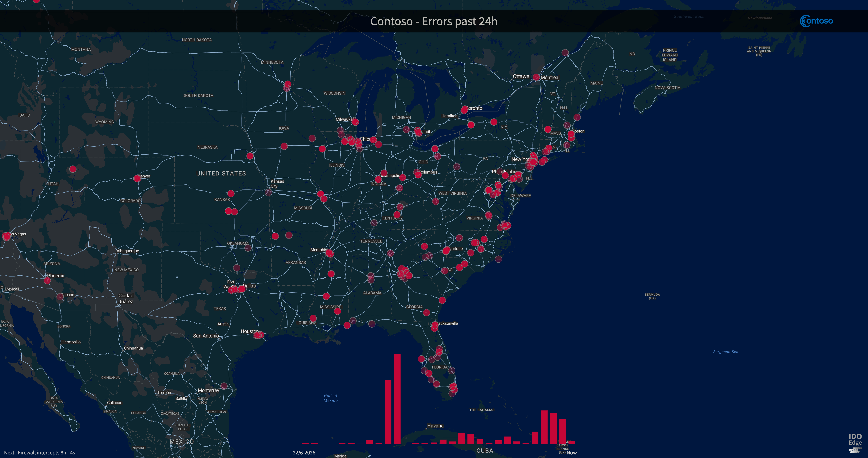868x458 pixels.
Task: Select the faded marker east of the IOWA label
Action: pyautogui.click(x=312, y=138)
